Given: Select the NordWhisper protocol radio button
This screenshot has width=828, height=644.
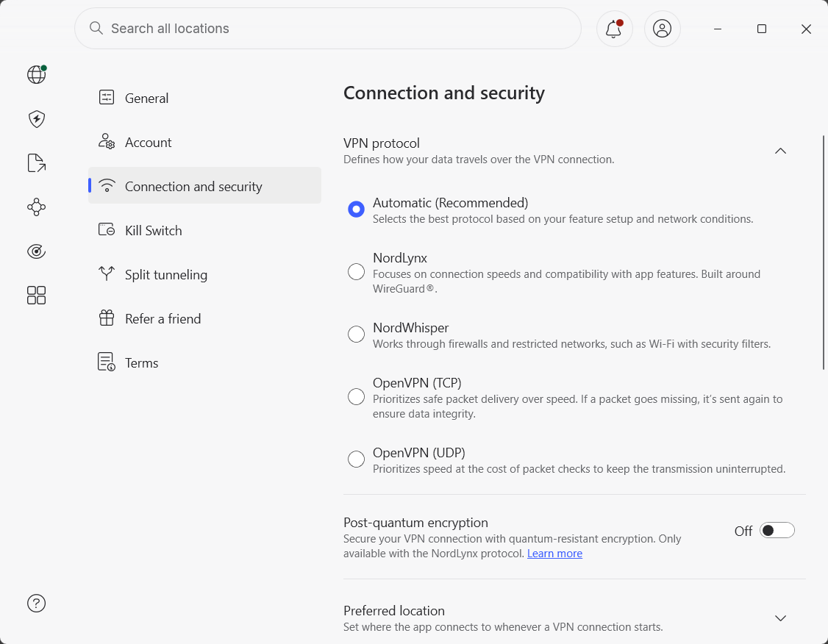Looking at the screenshot, I should [357, 334].
